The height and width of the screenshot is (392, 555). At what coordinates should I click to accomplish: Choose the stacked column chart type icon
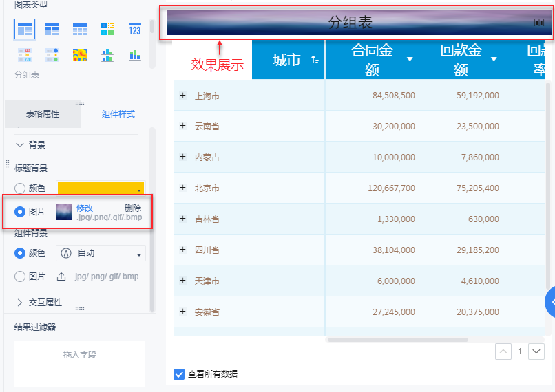pos(135,55)
